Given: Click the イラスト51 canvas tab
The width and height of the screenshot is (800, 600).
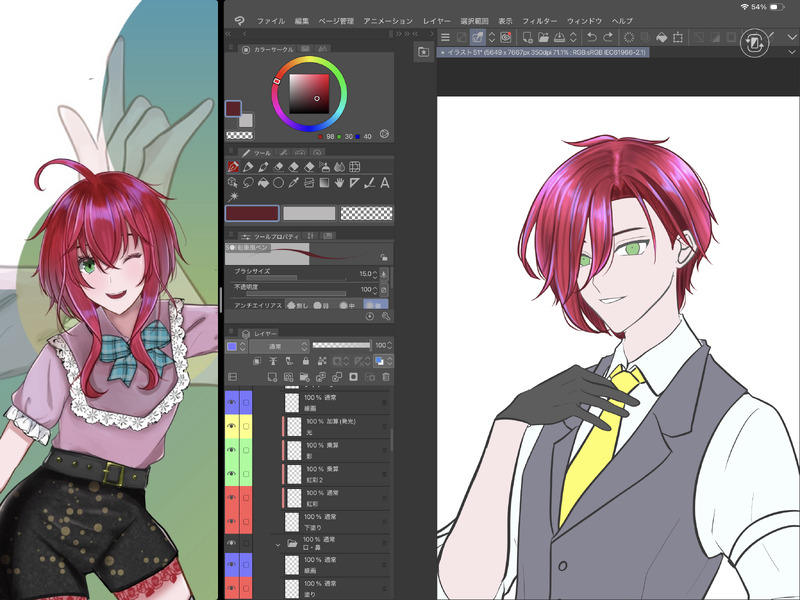Looking at the screenshot, I should pyautogui.click(x=543, y=52).
